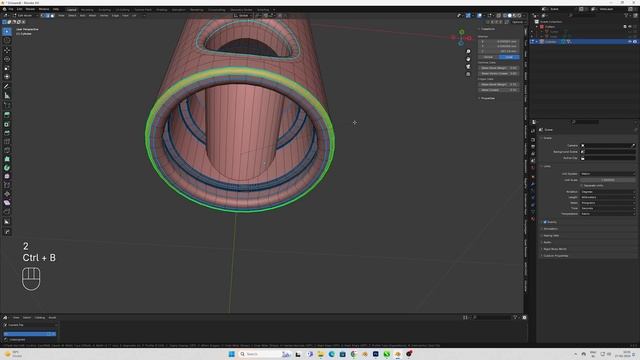This screenshot has height=360, width=640.
Task: Open the Temperature units dropdown
Action: click(x=608, y=214)
